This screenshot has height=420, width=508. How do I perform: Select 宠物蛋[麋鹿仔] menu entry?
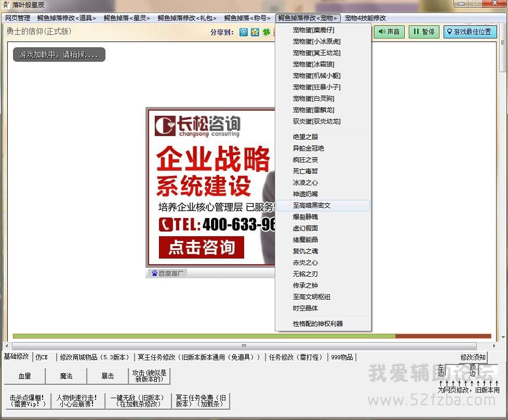click(323, 30)
